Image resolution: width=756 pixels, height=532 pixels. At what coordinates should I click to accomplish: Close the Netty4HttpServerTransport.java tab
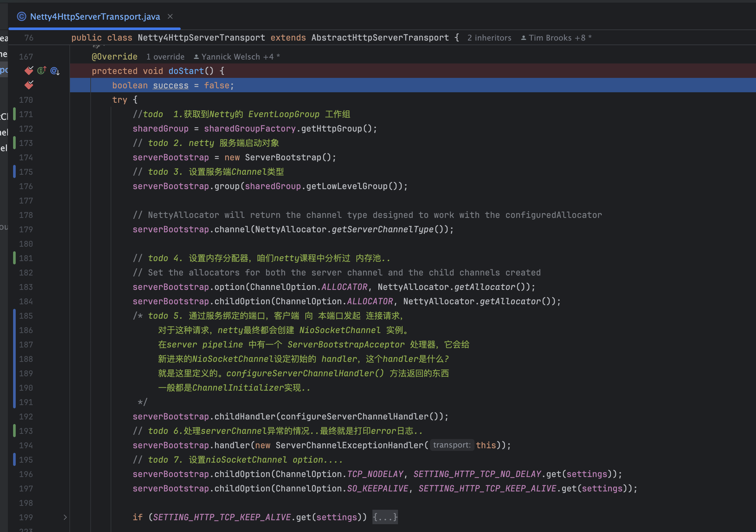170,16
